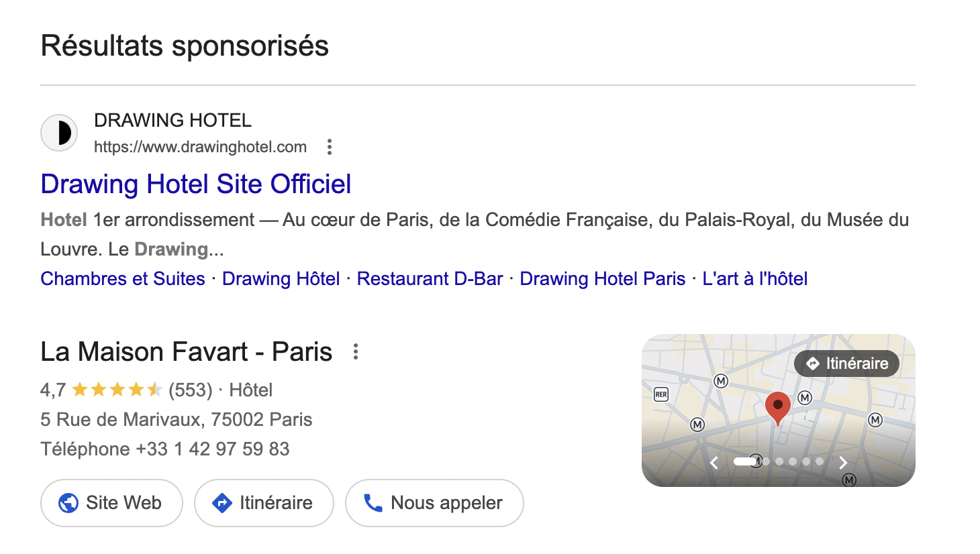Viewport: 980px width, 554px height.
Task: Select an M metro icon on the map
Action: [721, 381]
